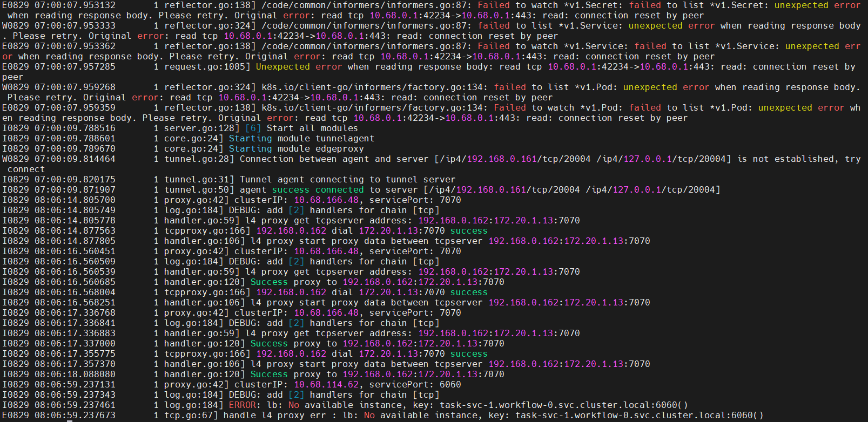Select the timestamp 08:06:14.805749
868x422 pixels.
[75, 210]
